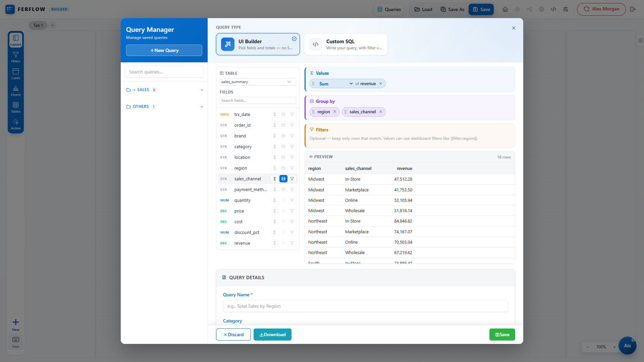Open the Keys shortcut panel

pos(16,343)
